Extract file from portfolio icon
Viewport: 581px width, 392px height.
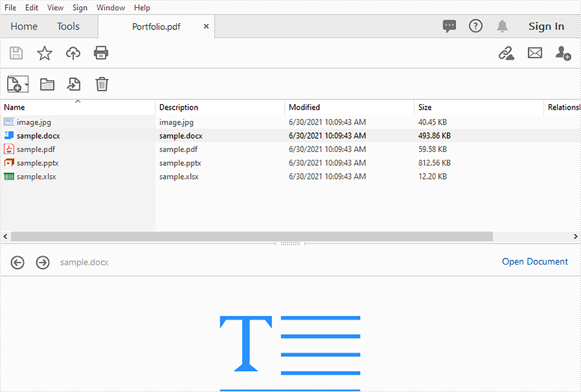pos(74,84)
